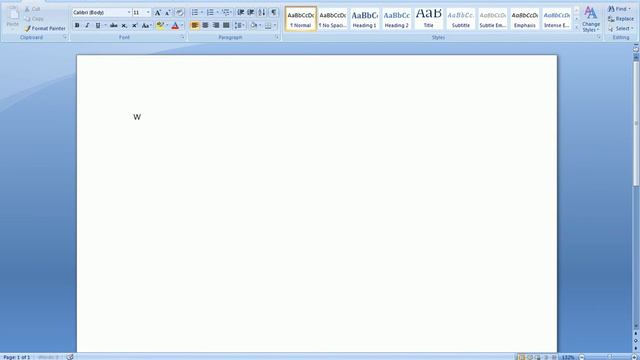Open the Select menu in Editing
Screen dimensions: 640x360
click(620, 29)
